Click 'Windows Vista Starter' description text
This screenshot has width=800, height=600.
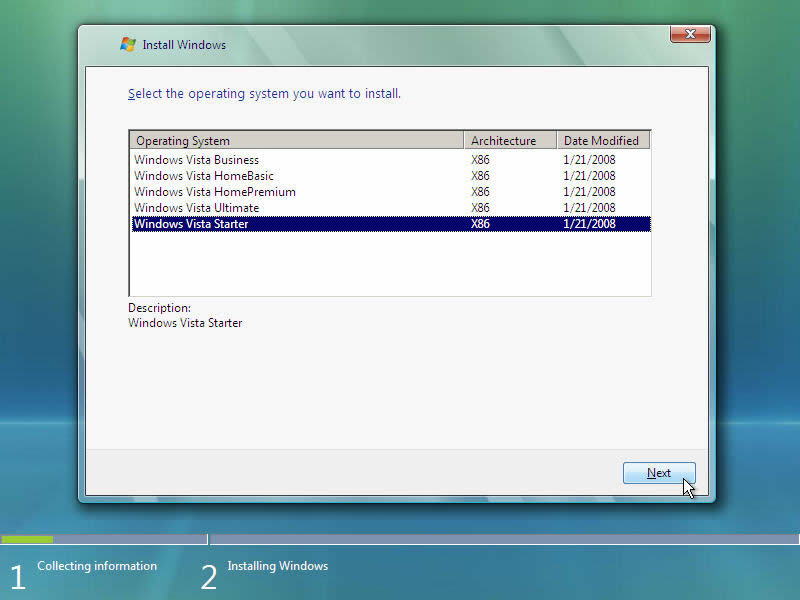pos(185,323)
